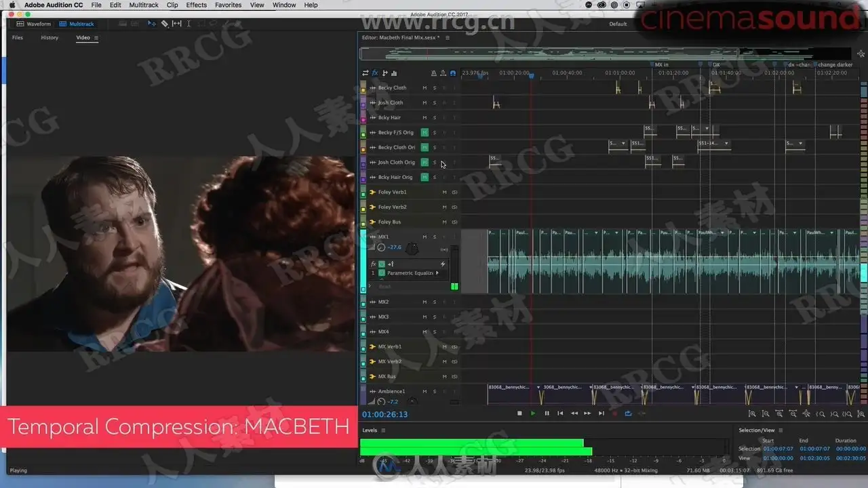The image size is (868, 488).
Task: Select the Time Selection tool
Action: [x=189, y=24]
